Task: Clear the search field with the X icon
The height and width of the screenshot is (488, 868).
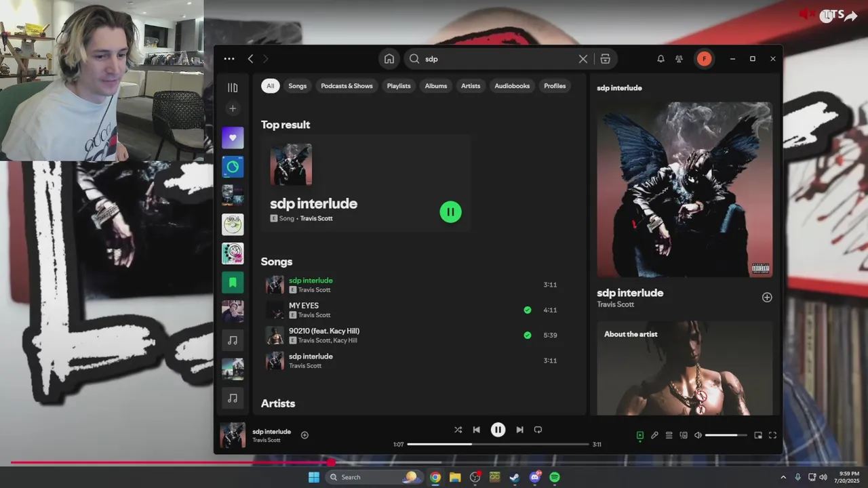Action: click(583, 59)
